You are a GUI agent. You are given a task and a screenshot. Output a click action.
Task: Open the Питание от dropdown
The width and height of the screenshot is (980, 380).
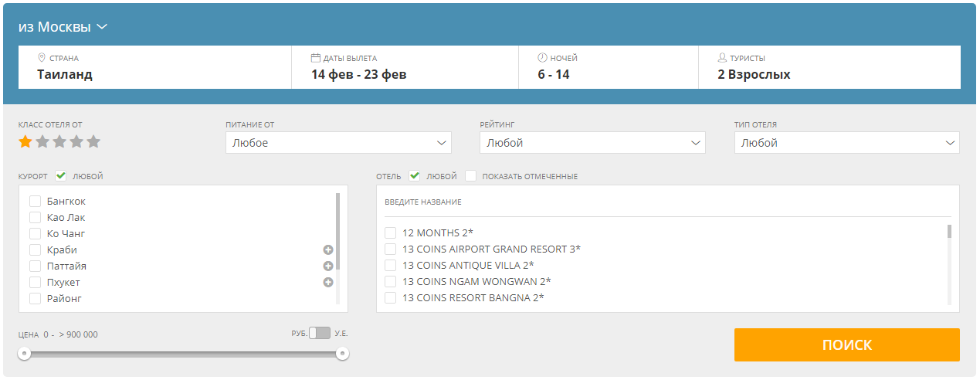pyautogui.click(x=338, y=143)
